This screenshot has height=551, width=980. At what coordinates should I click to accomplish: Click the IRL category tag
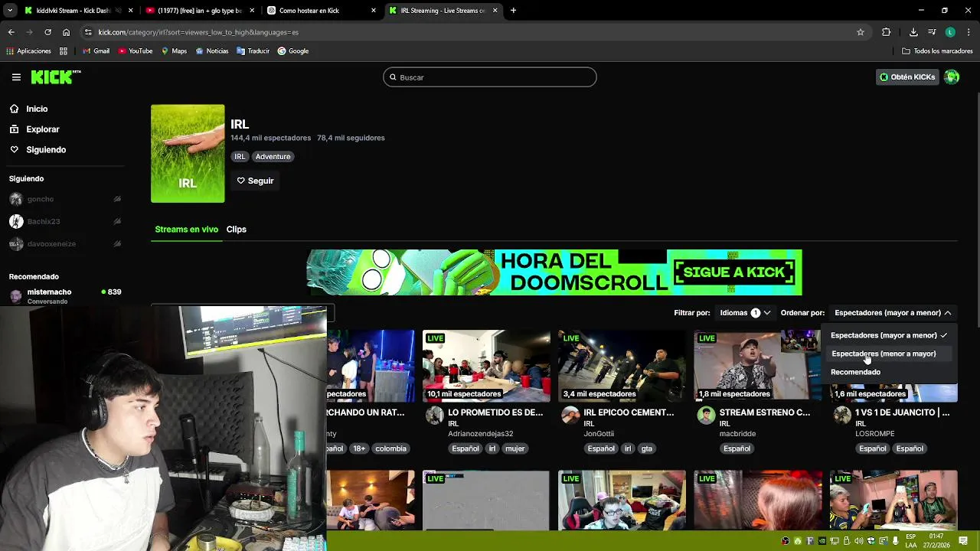coord(240,156)
